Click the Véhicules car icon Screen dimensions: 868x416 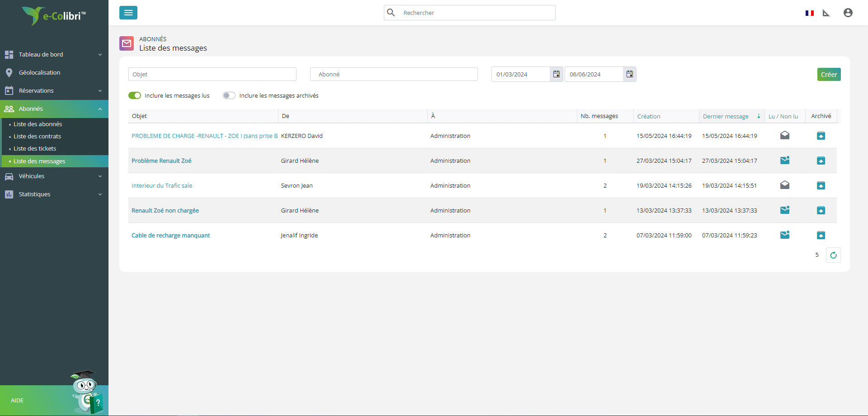click(x=9, y=176)
